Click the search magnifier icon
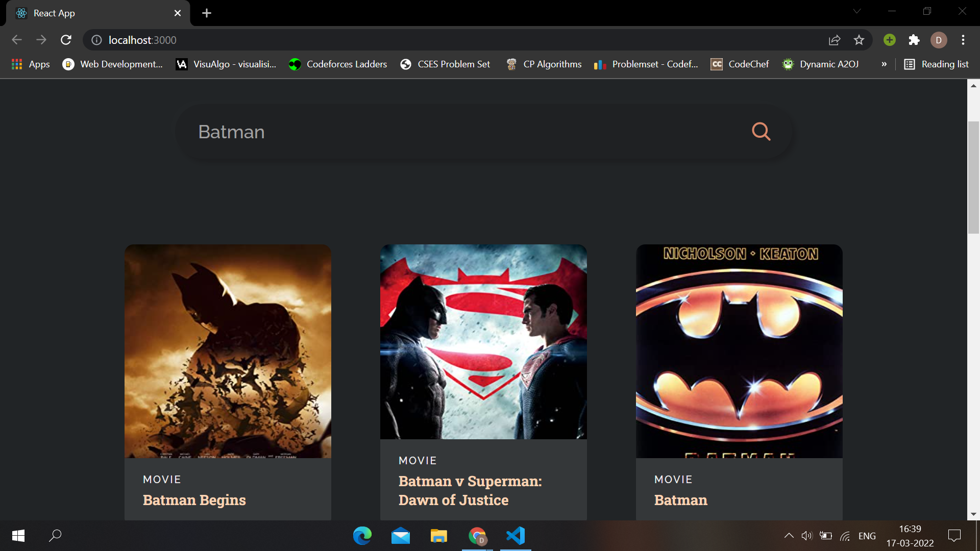This screenshot has width=980, height=551. pyautogui.click(x=761, y=132)
